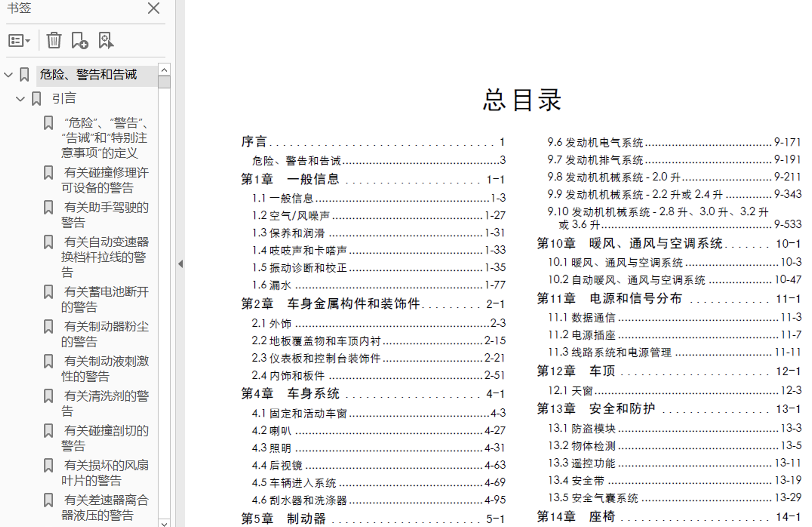The height and width of the screenshot is (527, 812).
Task: Find the current bookmark icon
Action: pos(106,40)
